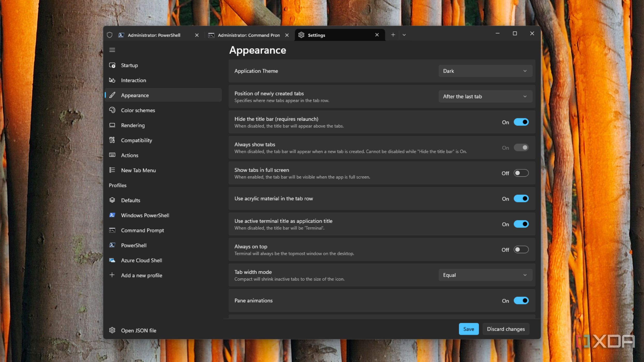Click the Discard changes button

[x=506, y=329]
